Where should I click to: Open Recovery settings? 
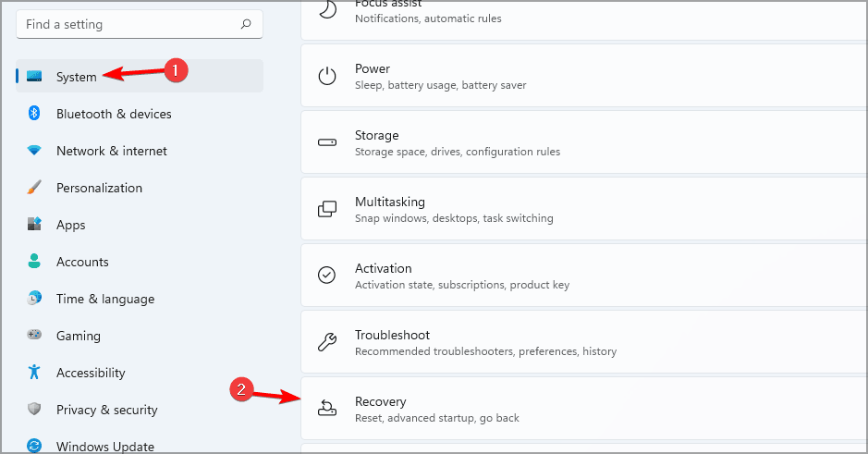[x=582, y=409]
